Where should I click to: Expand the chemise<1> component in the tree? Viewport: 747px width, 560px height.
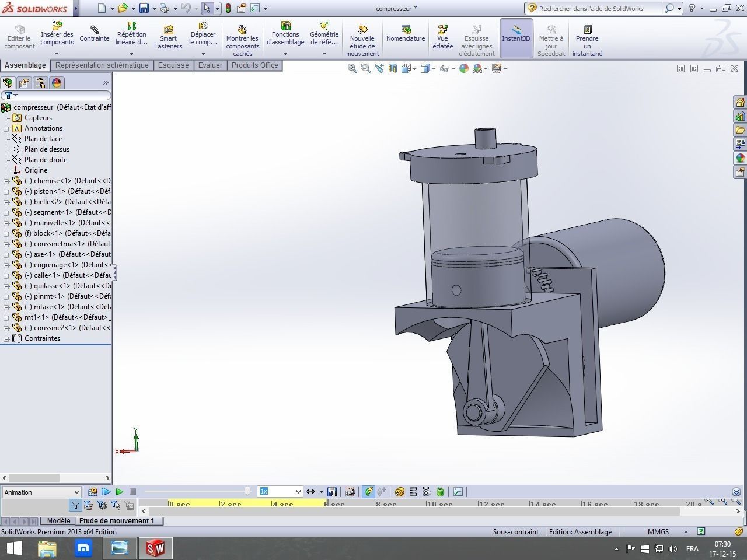(8, 181)
